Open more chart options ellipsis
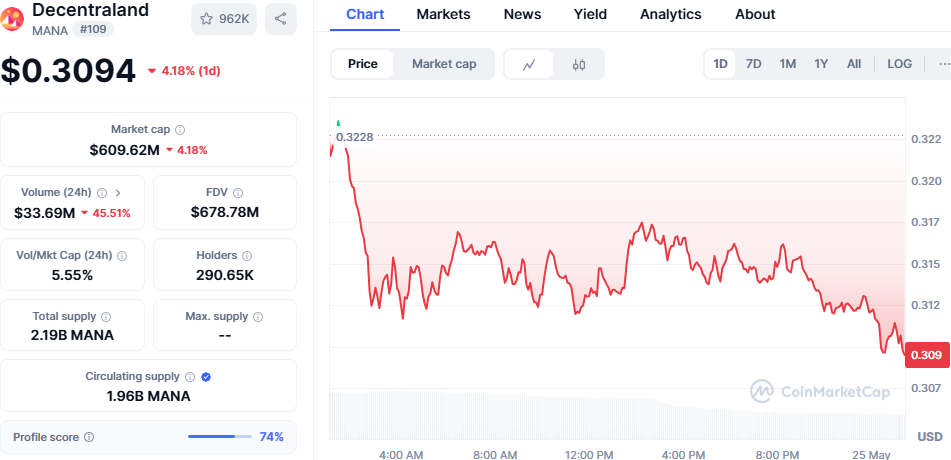Image resolution: width=951 pixels, height=460 pixels. tap(944, 64)
